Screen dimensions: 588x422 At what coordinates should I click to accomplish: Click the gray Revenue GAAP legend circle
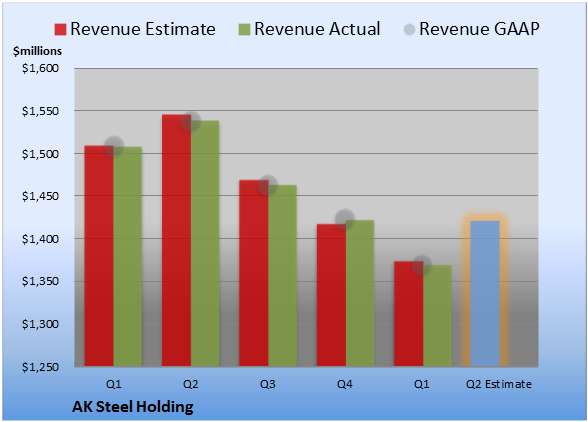[410, 30]
